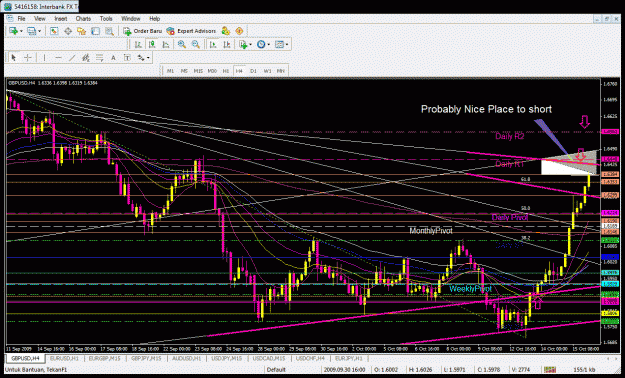
Task: Switch timeframe to D1
Action: pos(253,71)
